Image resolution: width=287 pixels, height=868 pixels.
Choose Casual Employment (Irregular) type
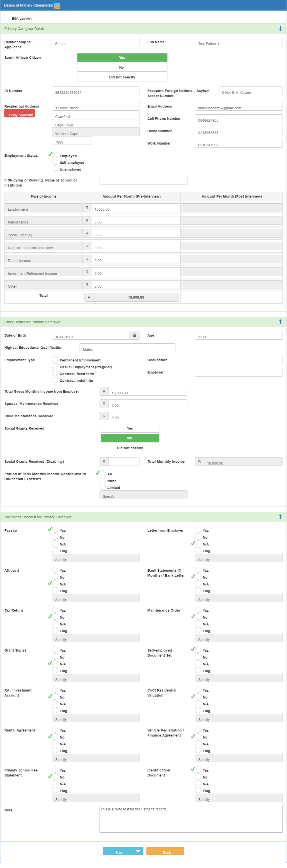pyautogui.click(x=55, y=366)
